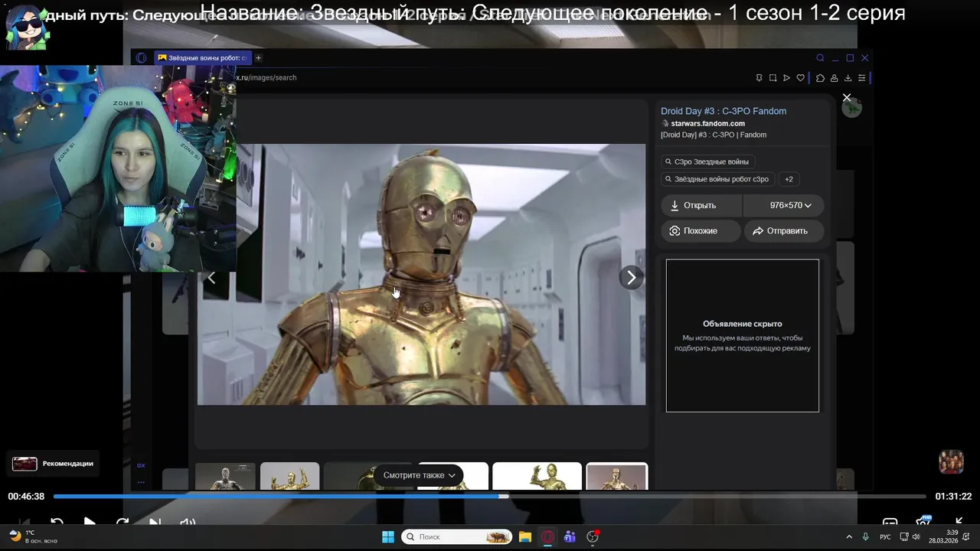Click the 'Открыть' open image button
Screen dimensions: 980x551
(x=701, y=205)
